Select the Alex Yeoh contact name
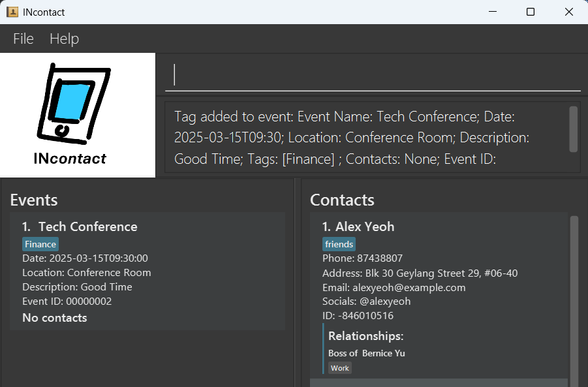588x387 pixels. coord(364,227)
